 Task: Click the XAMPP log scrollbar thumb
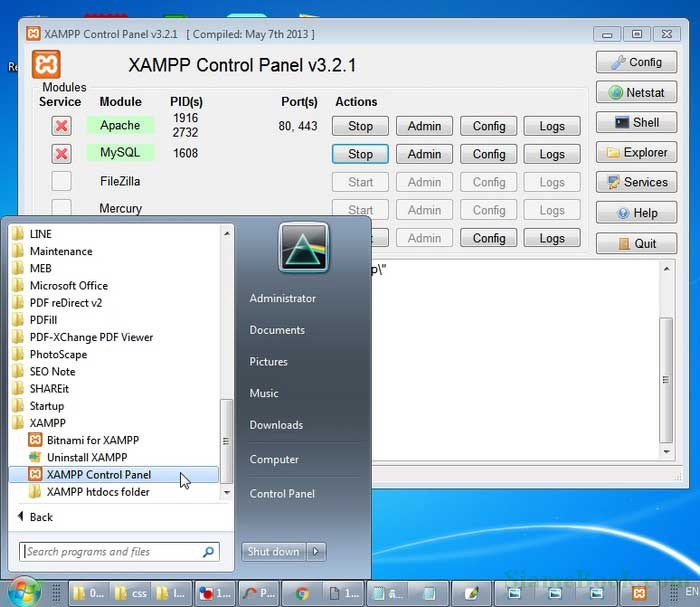tap(666, 380)
